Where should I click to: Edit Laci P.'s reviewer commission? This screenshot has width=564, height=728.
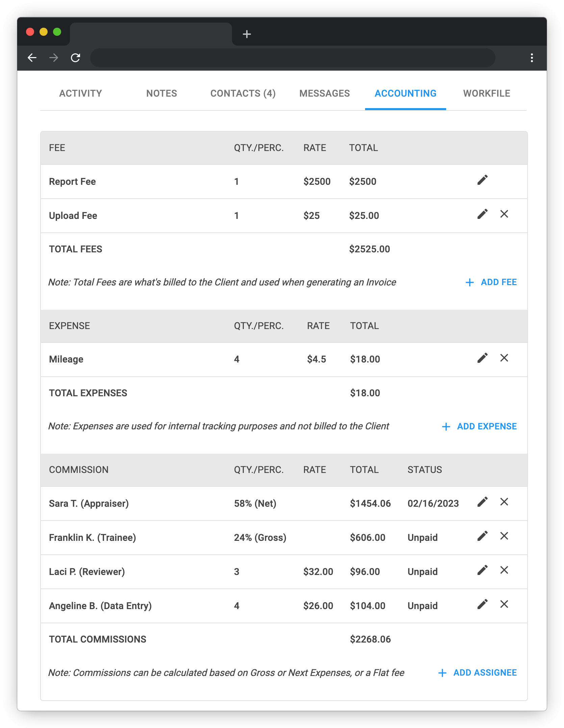pos(483,571)
